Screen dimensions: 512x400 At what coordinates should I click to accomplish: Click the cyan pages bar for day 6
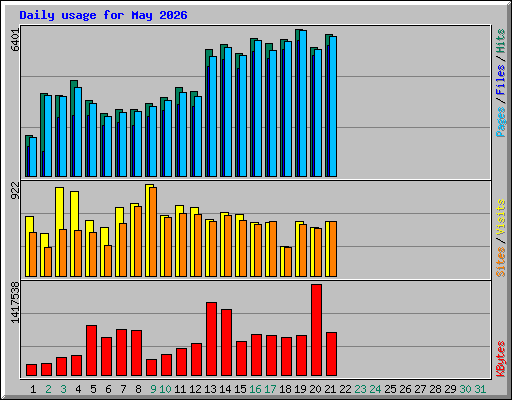click(108, 147)
